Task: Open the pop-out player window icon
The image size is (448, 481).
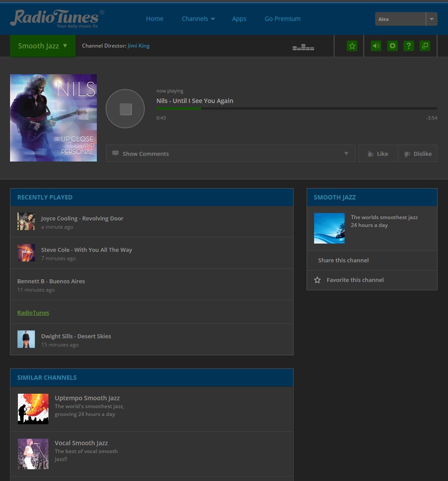Action: (x=425, y=46)
